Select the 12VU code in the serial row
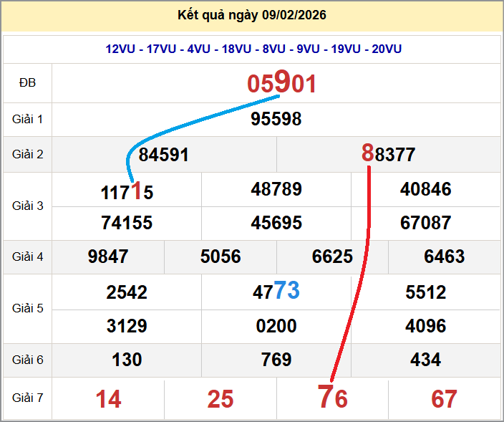This screenshot has height=422, width=504. click(x=121, y=49)
